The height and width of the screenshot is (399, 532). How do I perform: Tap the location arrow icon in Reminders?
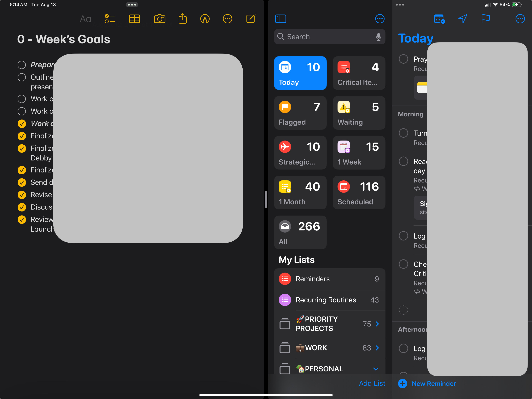[463, 19]
